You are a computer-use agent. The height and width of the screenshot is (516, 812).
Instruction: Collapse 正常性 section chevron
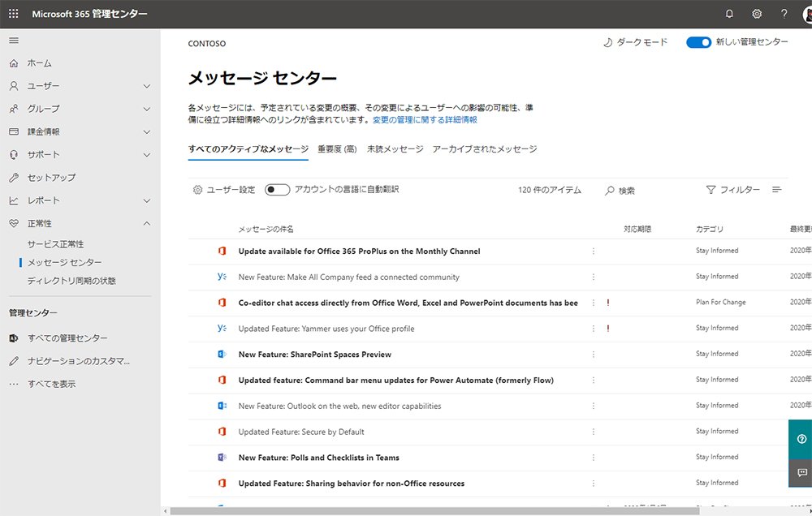(147, 224)
